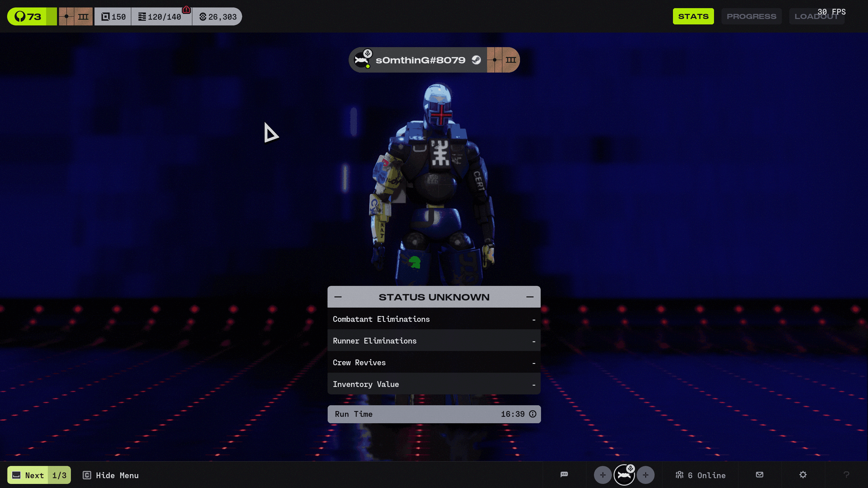Add crew member with left plus button
Screen dimensions: 868x488
pos(602,475)
